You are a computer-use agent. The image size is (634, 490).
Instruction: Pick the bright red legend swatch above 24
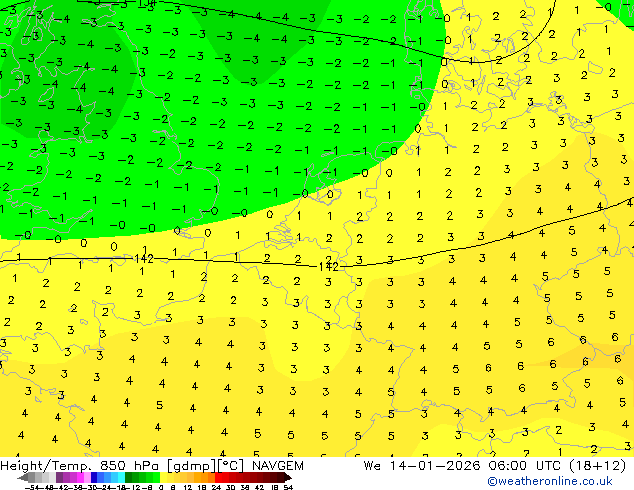click(218, 477)
